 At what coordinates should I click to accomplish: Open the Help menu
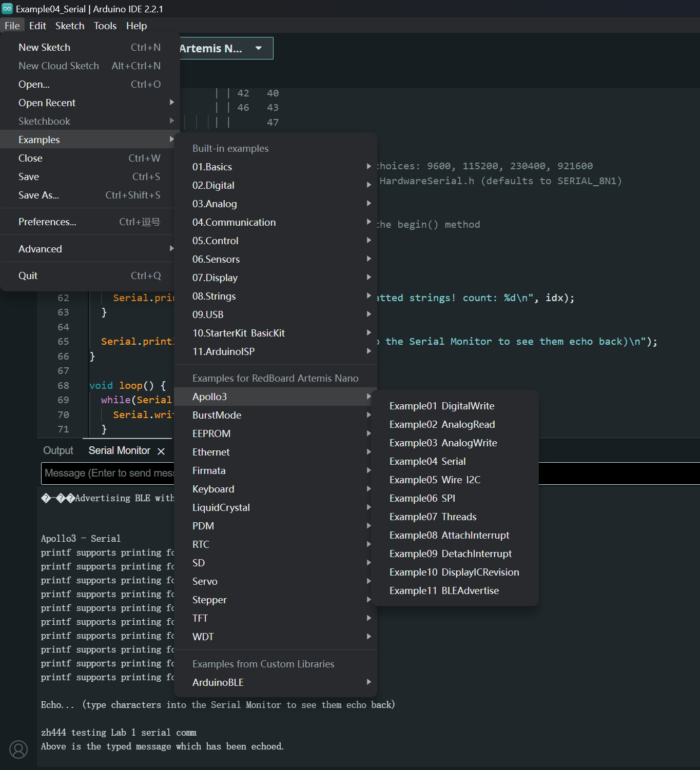tap(137, 26)
